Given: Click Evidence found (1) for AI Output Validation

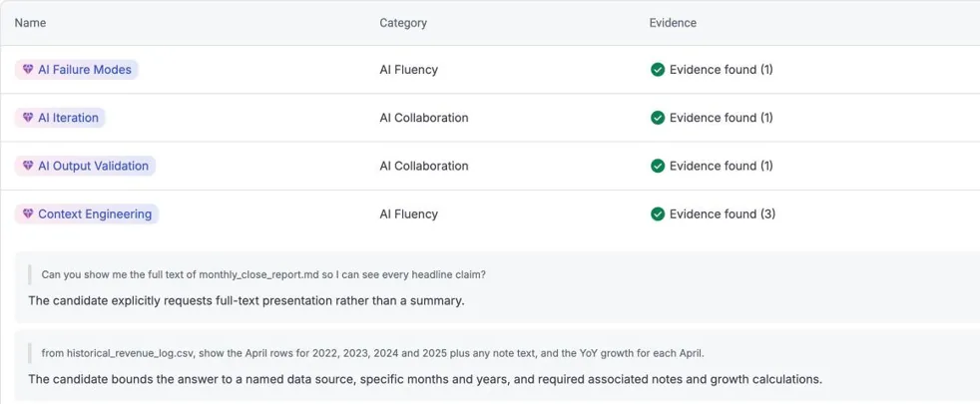Looking at the screenshot, I should click(722, 166).
